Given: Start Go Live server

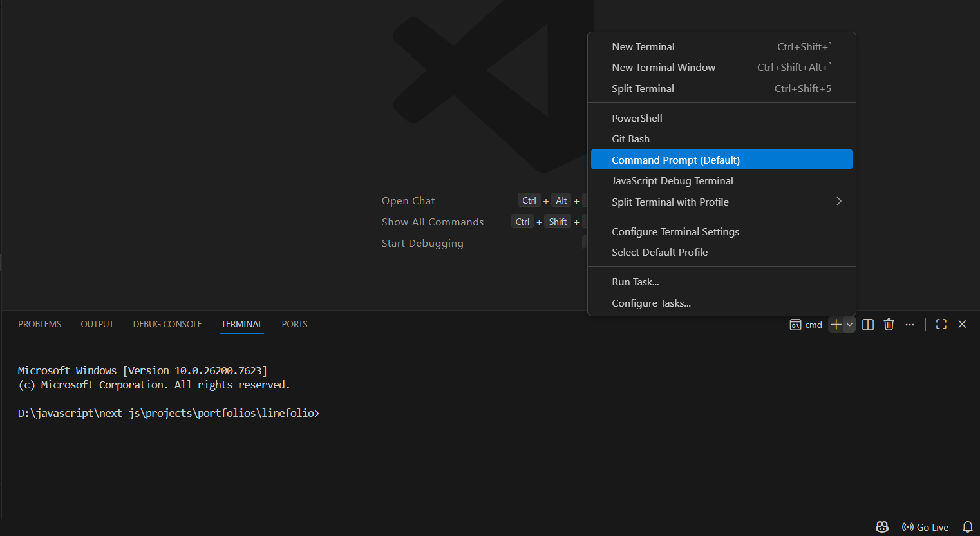Looking at the screenshot, I should click(x=925, y=527).
